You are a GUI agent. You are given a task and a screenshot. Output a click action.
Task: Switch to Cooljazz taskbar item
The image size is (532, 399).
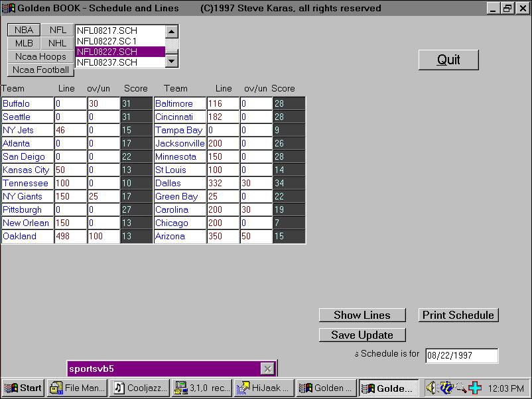click(140, 388)
